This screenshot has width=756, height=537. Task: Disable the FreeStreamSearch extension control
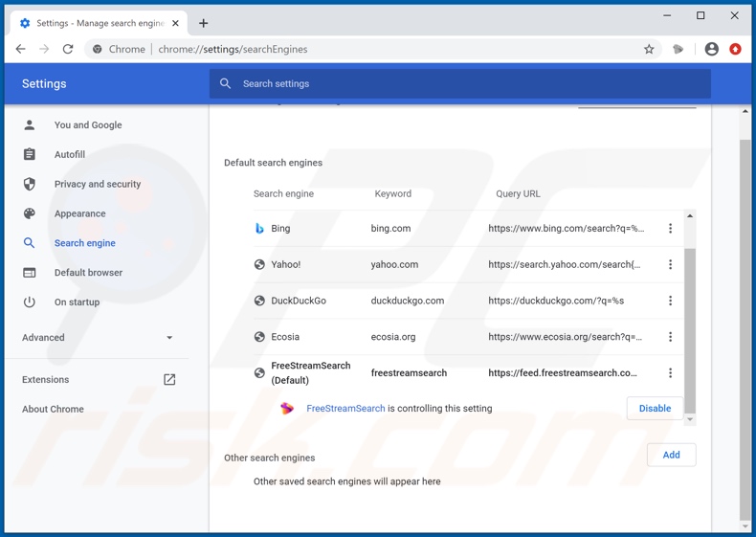point(655,409)
